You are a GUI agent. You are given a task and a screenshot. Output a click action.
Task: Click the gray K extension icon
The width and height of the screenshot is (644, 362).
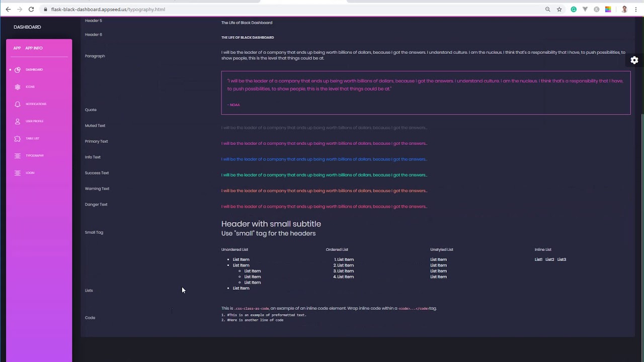597,9
